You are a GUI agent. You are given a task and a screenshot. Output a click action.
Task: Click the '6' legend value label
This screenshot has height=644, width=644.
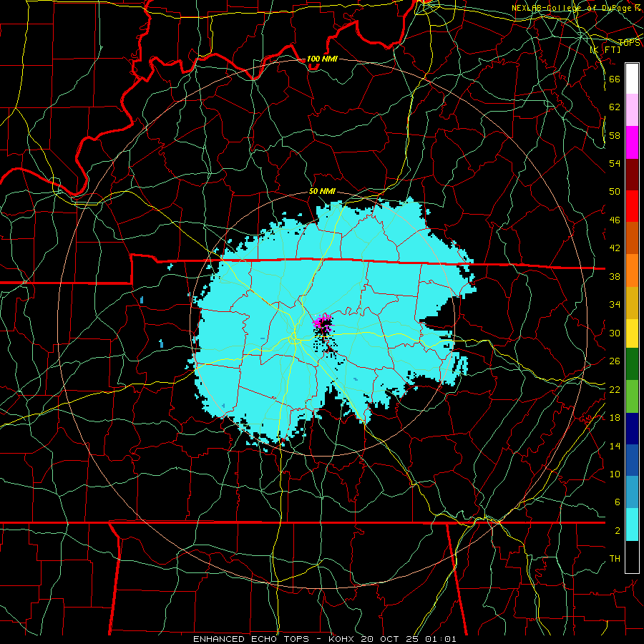click(x=617, y=502)
